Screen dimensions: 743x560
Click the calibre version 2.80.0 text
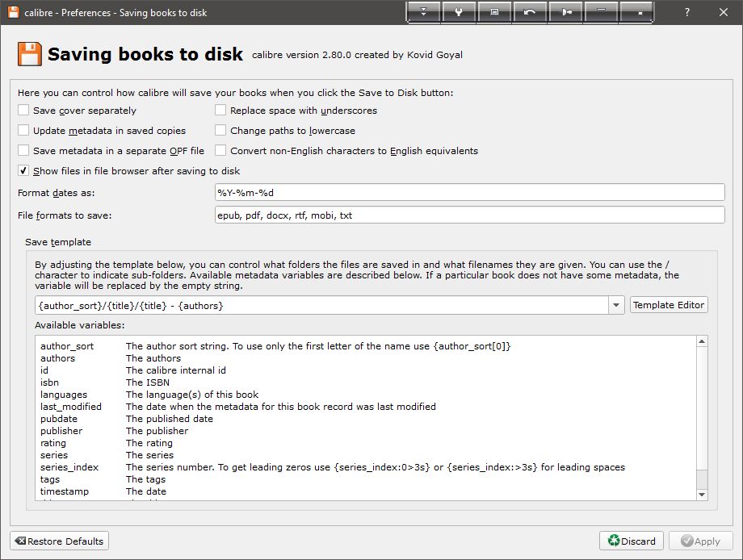[x=357, y=55]
